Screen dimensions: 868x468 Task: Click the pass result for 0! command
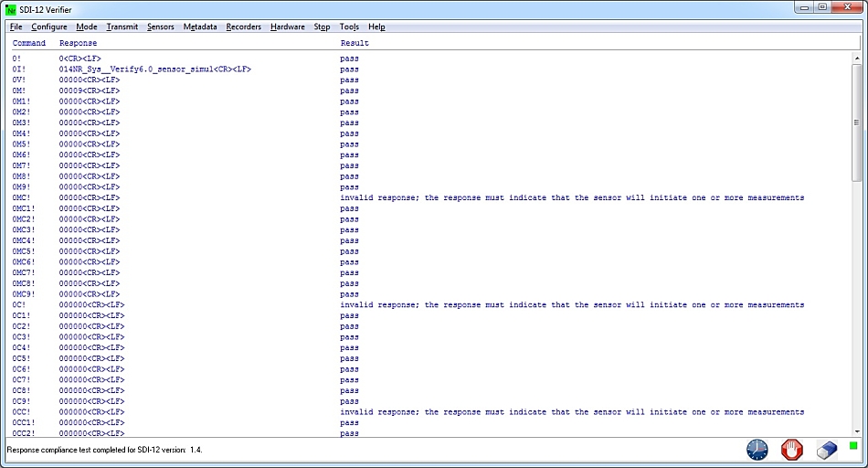coord(349,58)
